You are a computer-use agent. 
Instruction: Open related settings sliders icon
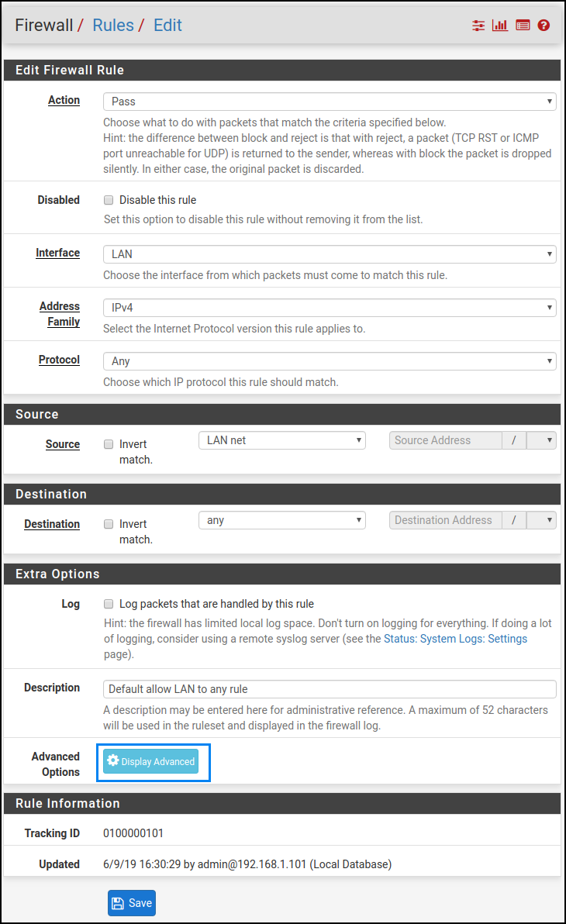pyautogui.click(x=478, y=26)
